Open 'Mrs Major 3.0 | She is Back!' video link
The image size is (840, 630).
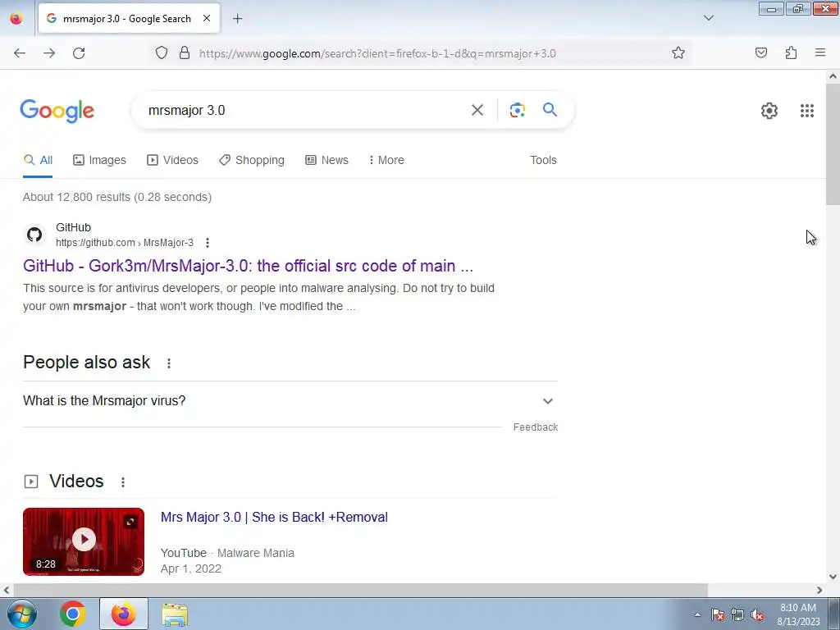(x=274, y=517)
